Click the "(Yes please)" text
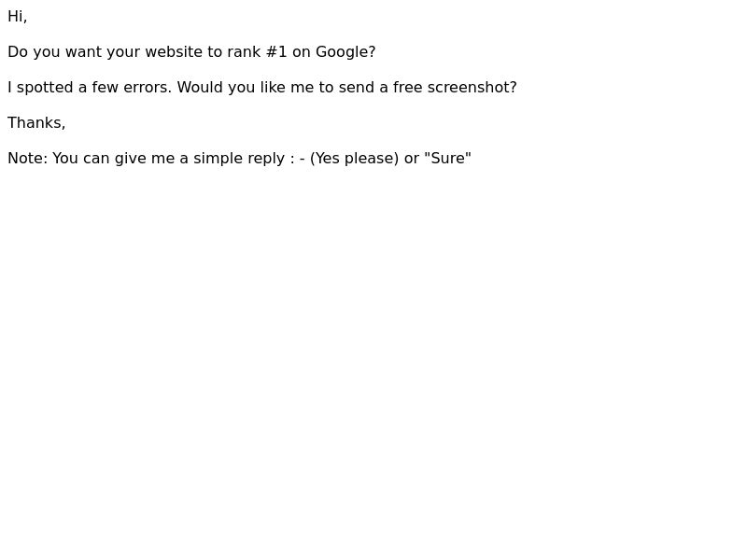The image size is (747, 560). 354,158
